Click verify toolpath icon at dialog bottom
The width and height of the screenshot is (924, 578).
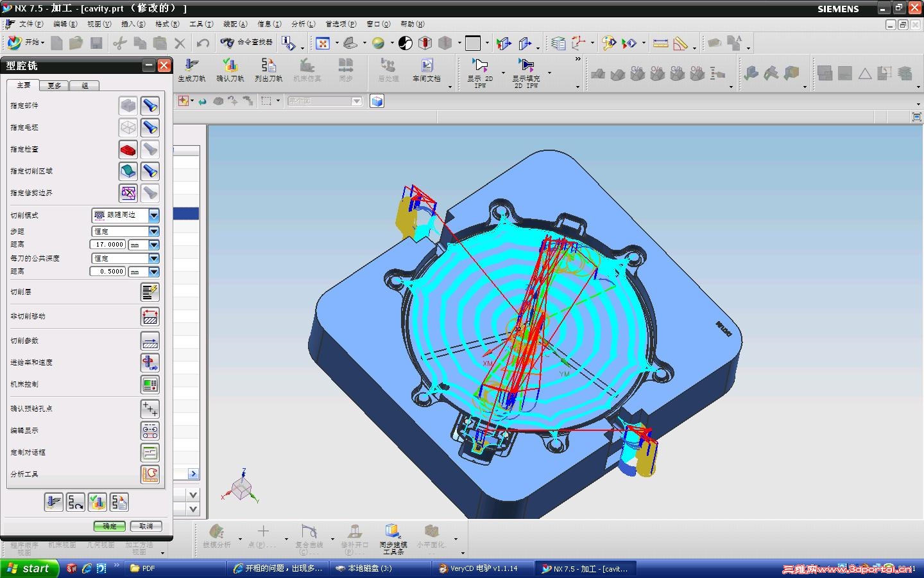98,502
